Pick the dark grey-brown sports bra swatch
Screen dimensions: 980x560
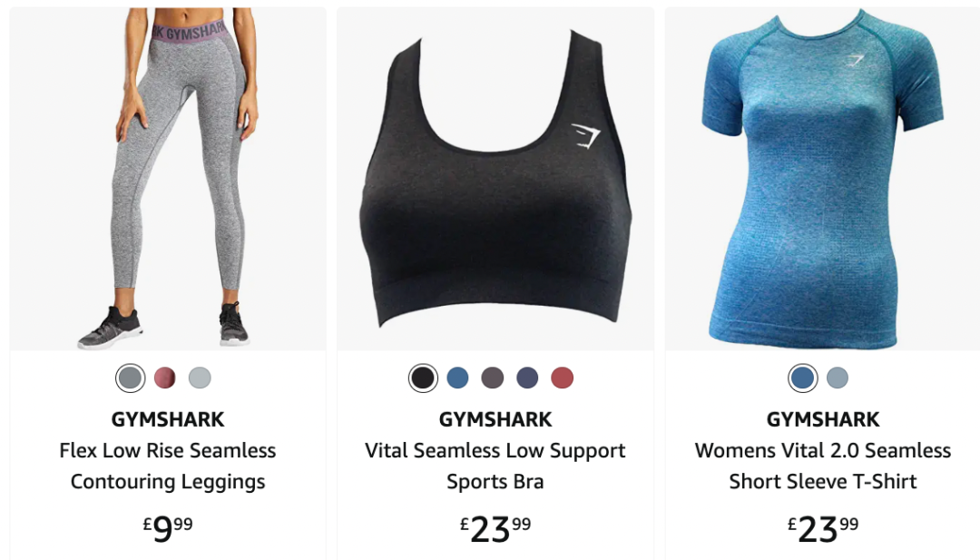click(x=493, y=378)
